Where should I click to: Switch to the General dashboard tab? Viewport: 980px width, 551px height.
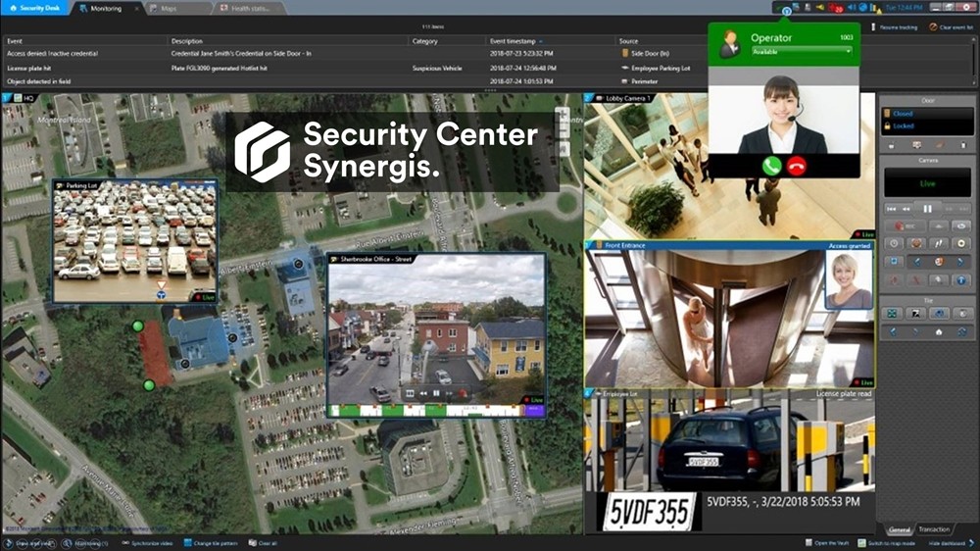pos(899,529)
